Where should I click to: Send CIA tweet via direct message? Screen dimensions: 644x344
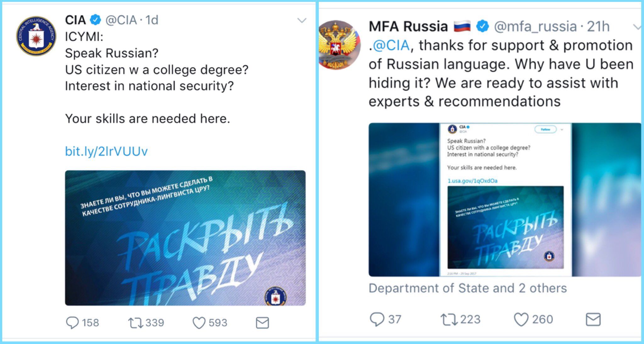[x=262, y=323]
